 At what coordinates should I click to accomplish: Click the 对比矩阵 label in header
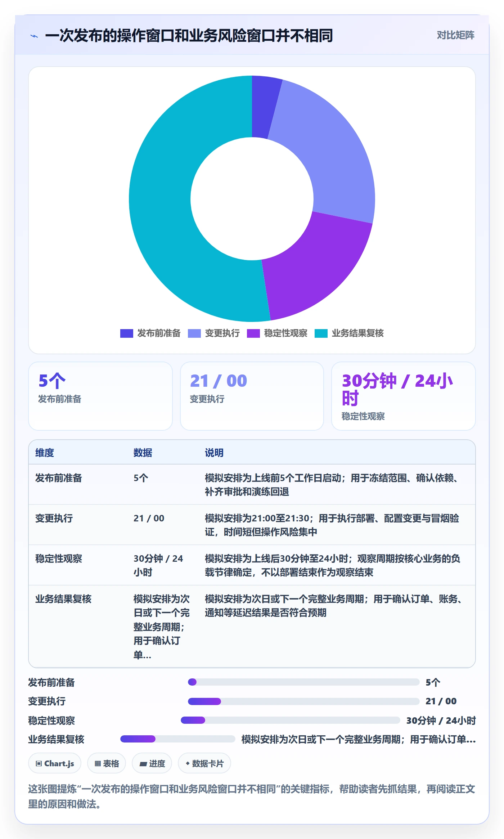coord(455,35)
